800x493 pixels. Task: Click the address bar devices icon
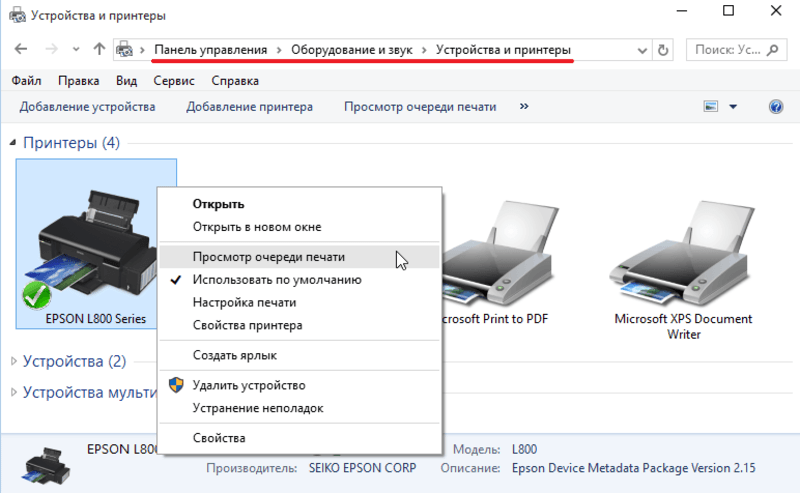point(124,50)
